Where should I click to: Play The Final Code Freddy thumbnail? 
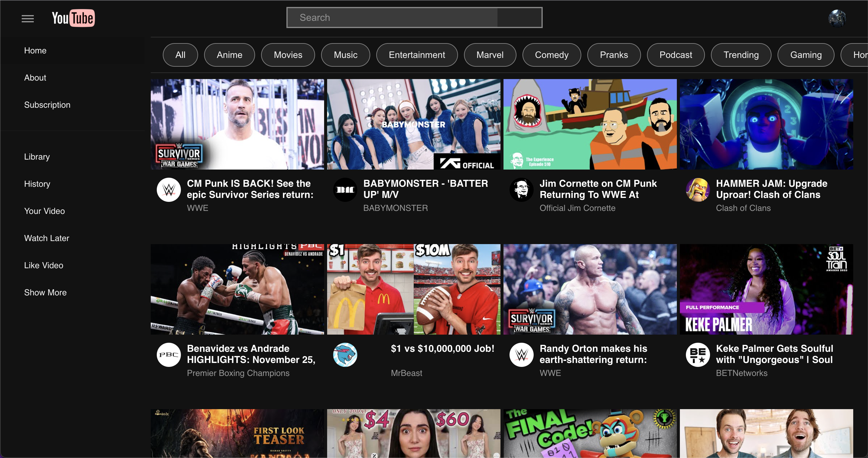click(590, 433)
